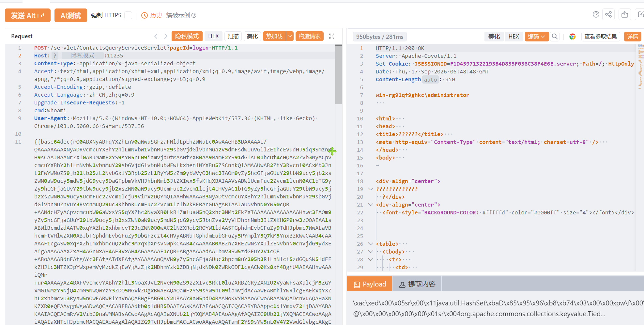Click the share icon in top bar
The height and width of the screenshot is (325, 644).
coord(608,14)
